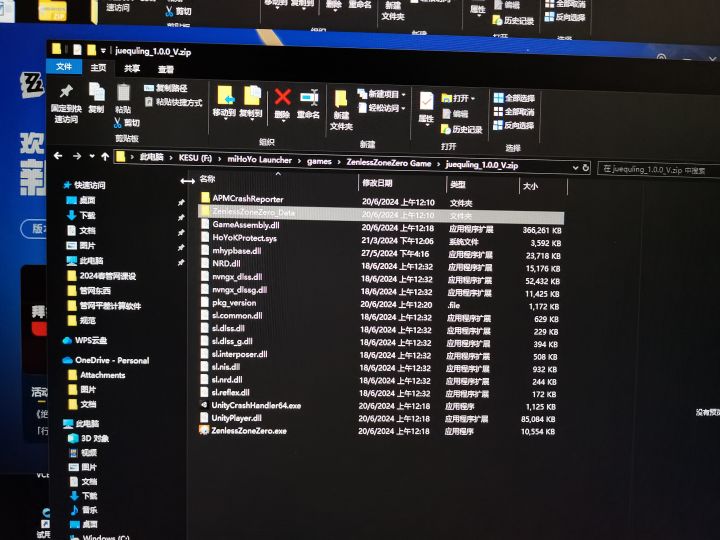Sort by Name (名称) column header

(x=208, y=179)
